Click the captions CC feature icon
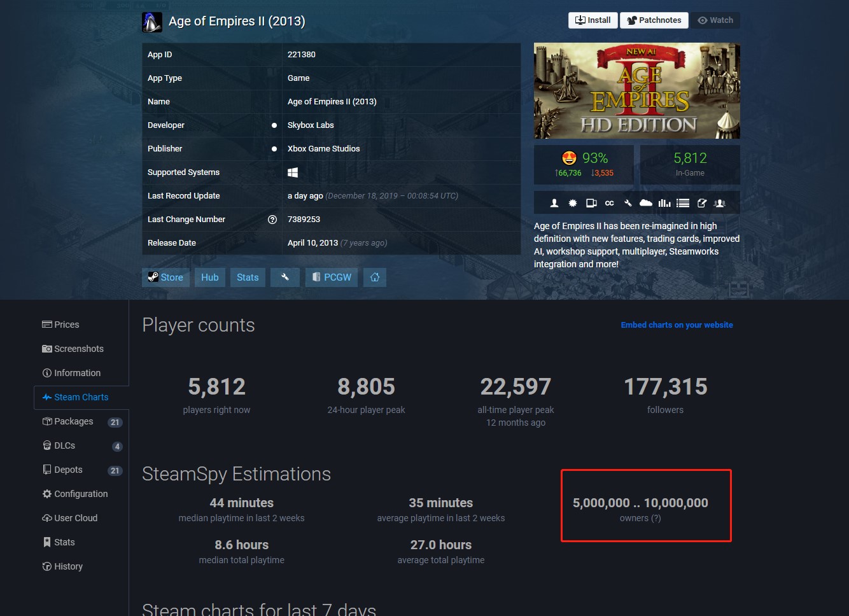Screen dimensions: 849x616 [609, 203]
